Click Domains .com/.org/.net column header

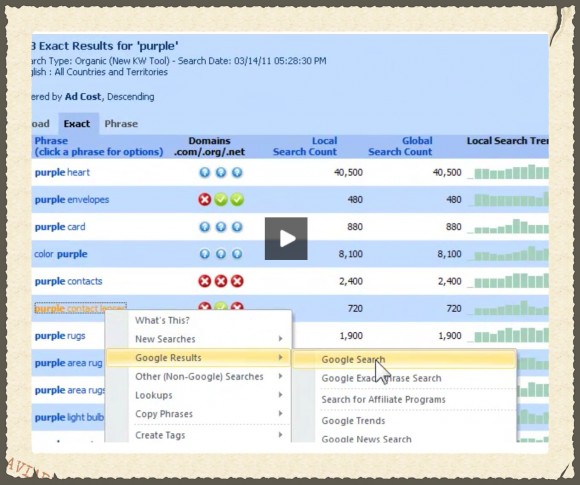(x=209, y=146)
